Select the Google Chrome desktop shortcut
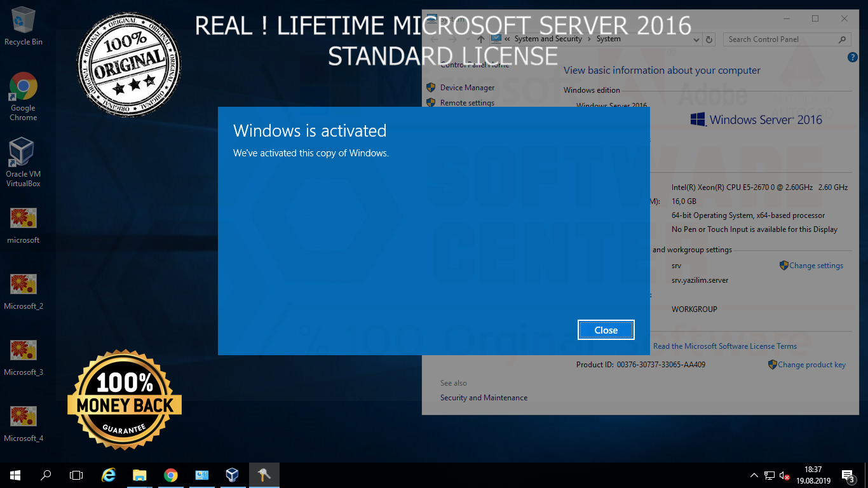This screenshot has height=488, width=868. pos(24,97)
